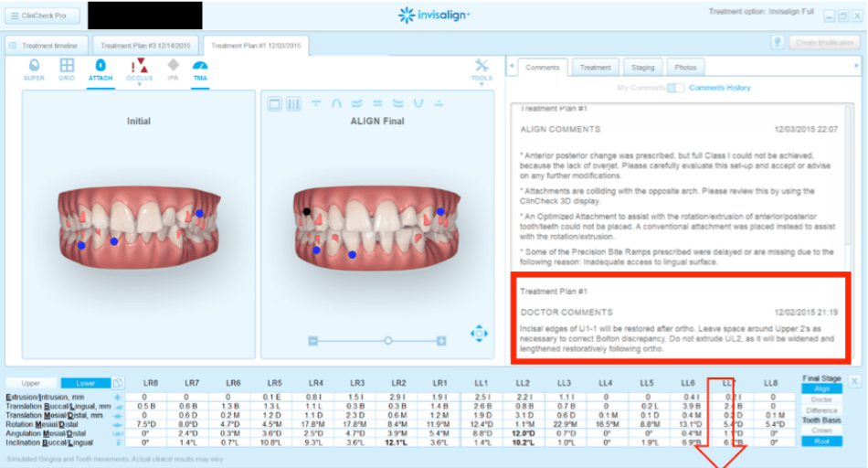Expand the TOOLS dropdown

(482, 71)
